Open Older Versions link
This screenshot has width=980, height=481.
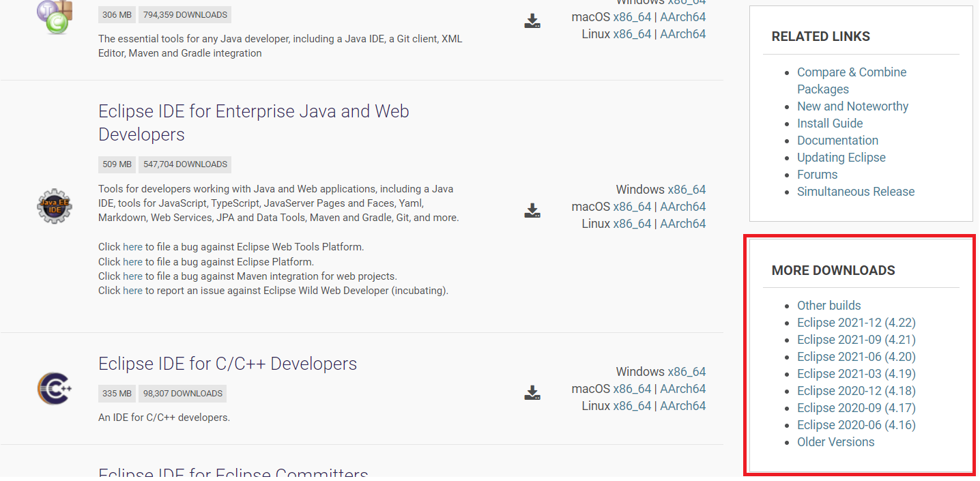click(x=836, y=442)
